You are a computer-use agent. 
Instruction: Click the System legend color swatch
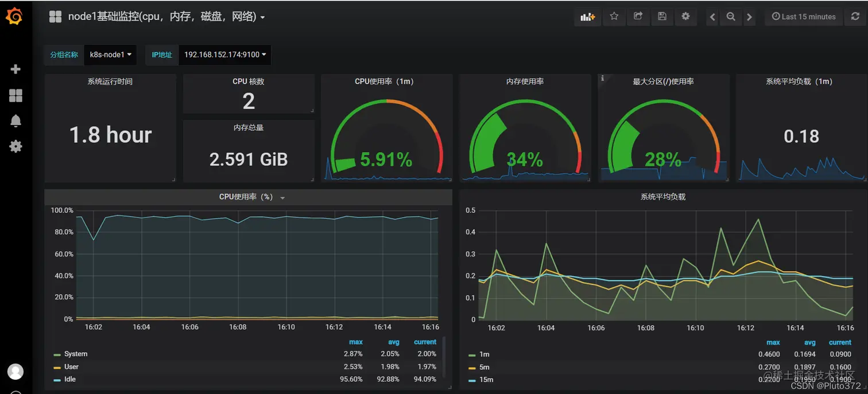[x=57, y=355]
